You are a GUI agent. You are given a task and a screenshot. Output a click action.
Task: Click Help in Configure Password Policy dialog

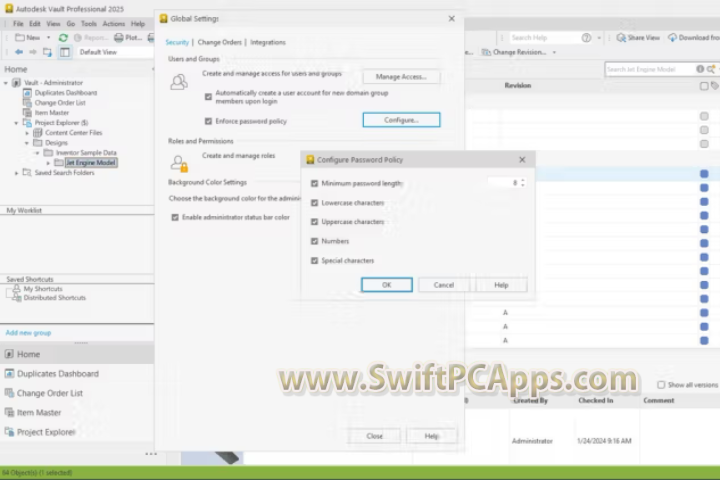coord(501,285)
